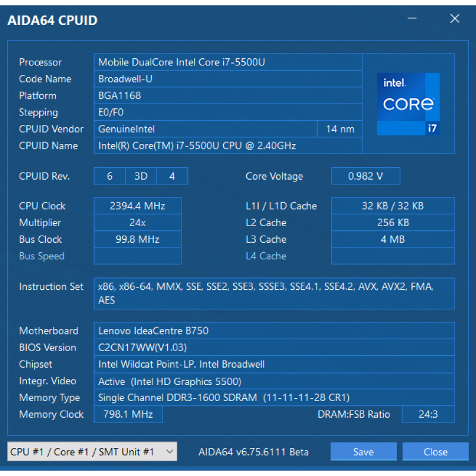Click the DRAM:FSB Ratio label
476x476 pixels.
click(x=353, y=414)
